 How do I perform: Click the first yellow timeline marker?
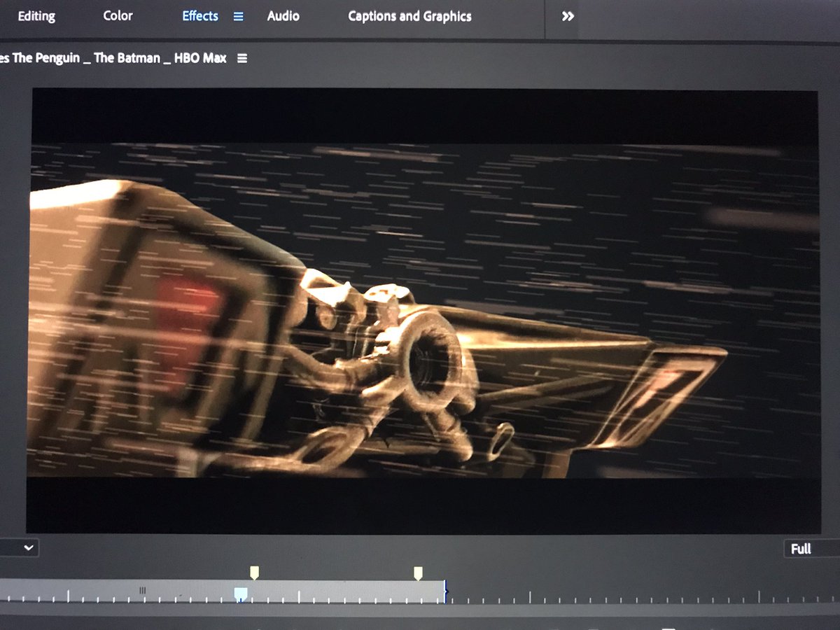(254, 573)
